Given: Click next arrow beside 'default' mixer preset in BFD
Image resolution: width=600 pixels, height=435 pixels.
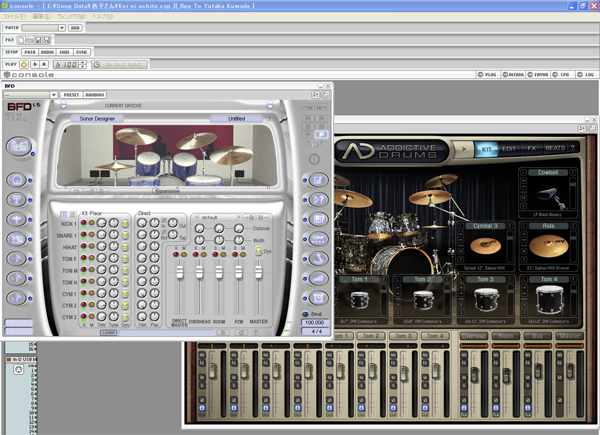Looking at the screenshot, I should point(238,217).
